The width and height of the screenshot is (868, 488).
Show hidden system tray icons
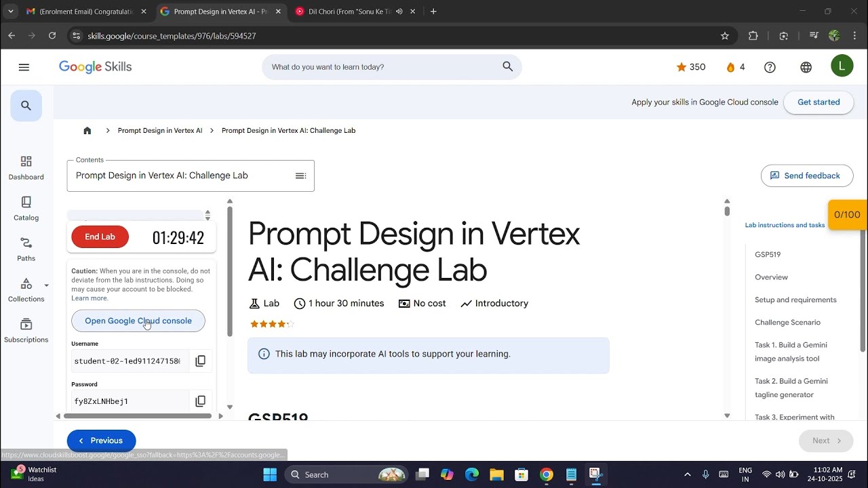688,474
